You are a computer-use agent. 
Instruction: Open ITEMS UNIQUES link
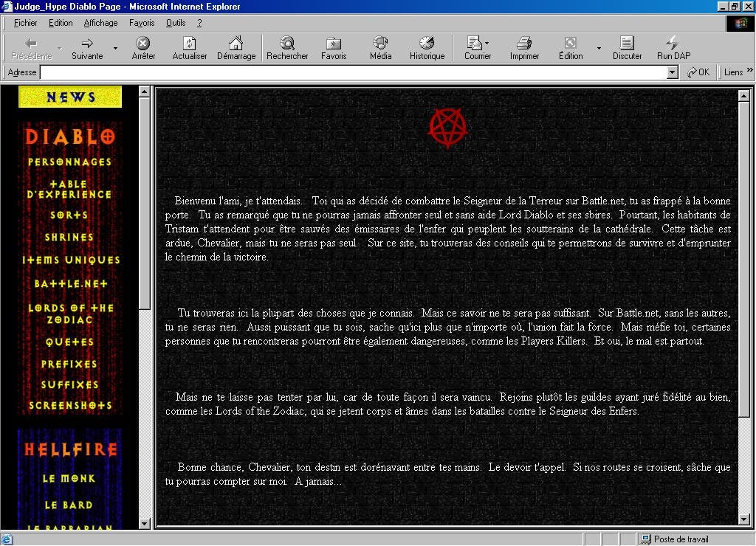point(71,260)
